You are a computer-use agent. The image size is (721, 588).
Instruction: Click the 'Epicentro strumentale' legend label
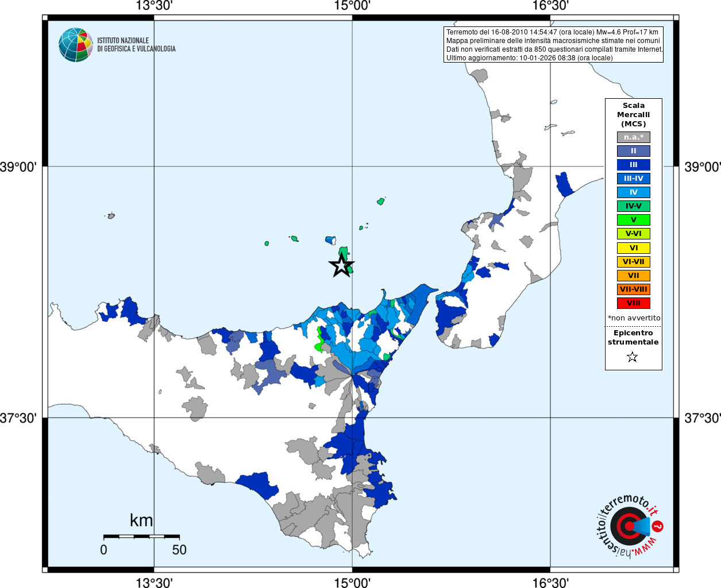click(x=633, y=338)
